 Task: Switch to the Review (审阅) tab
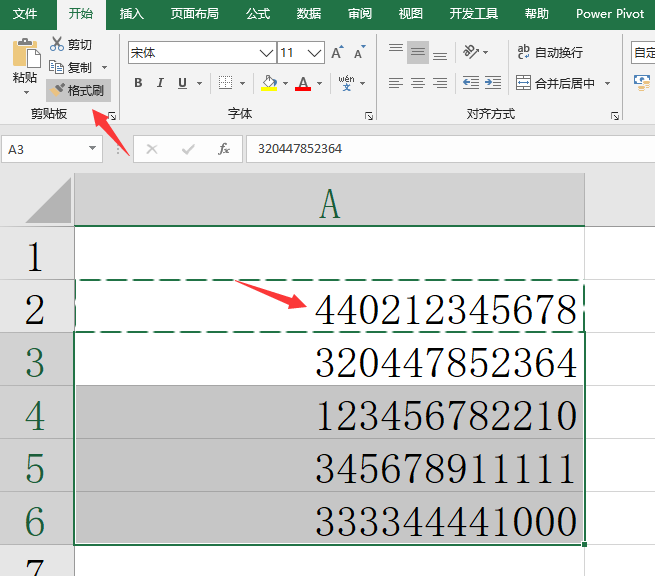pyautogui.click(x=360, y=14)
